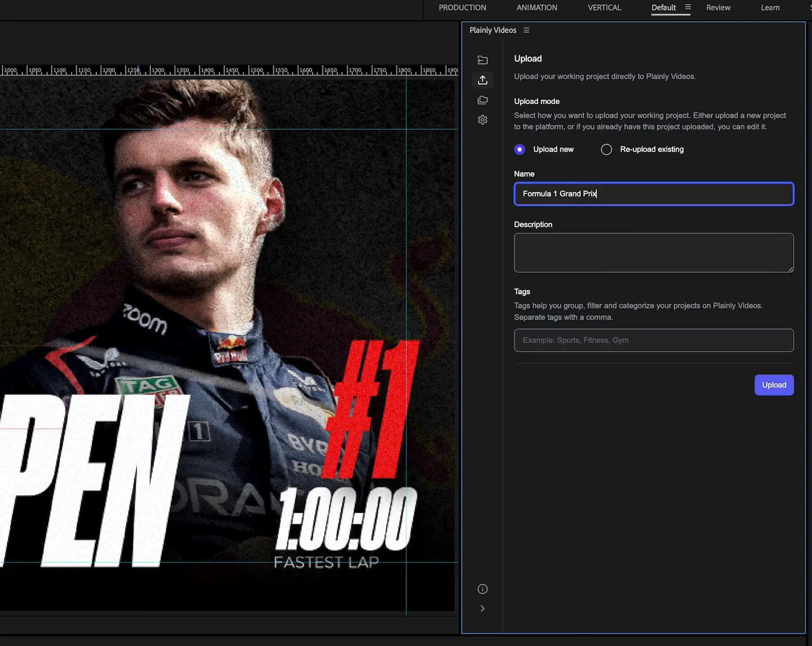Viewport: 812px width, 646px height.
Task: Click the Upload button
Action: [773, 385]
